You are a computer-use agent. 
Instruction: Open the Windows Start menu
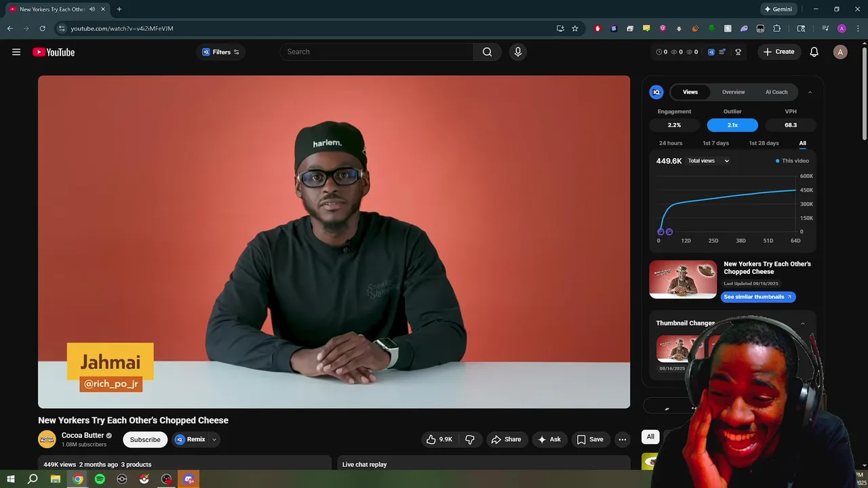coord(11,479)
